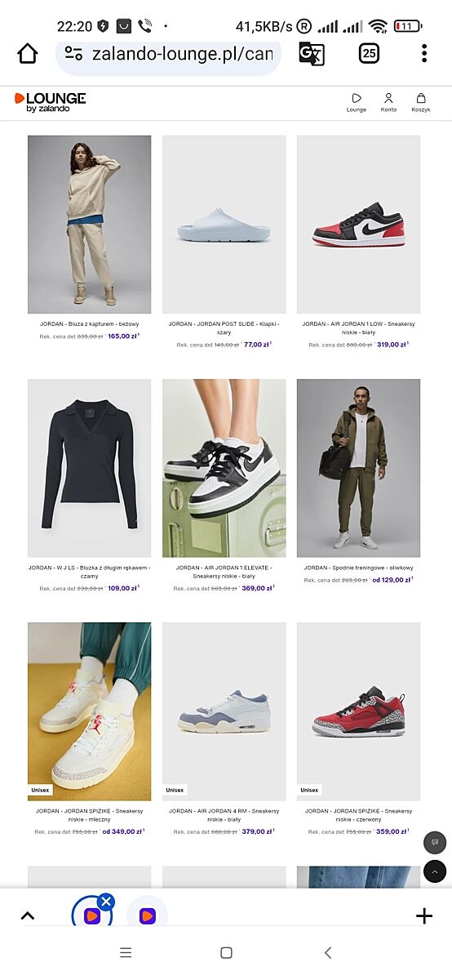Switch to the second Lounge tab icon
The width and height of the screenshot is (452, 980).
click(x=147, y=916)
